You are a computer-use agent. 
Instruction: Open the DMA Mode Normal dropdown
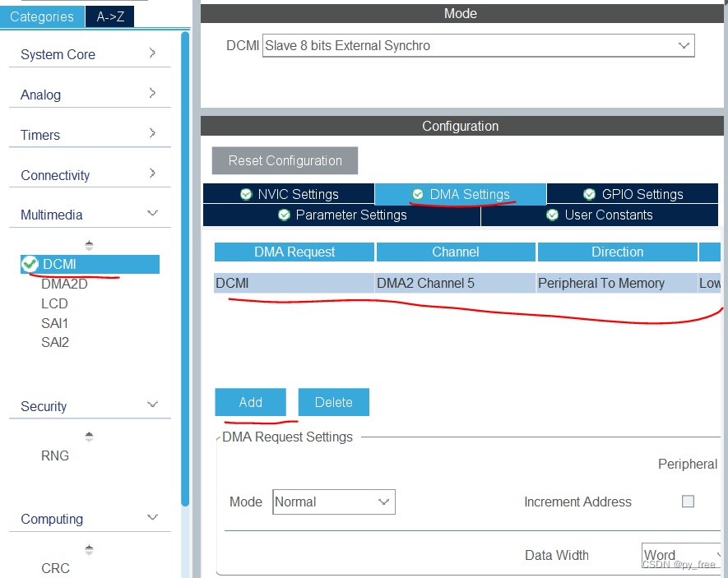coord(334,502)
